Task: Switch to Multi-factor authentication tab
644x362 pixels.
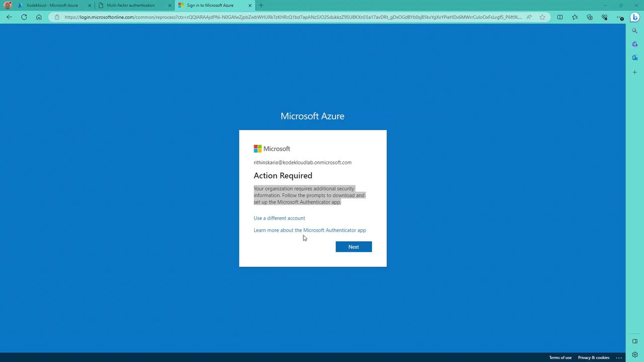Action: [131, 6]
